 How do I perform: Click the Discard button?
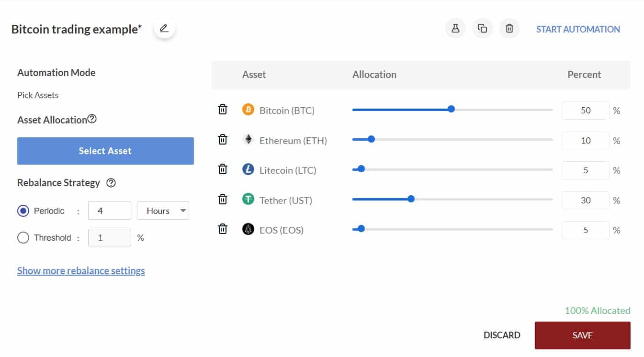pyautogui.click(x=502, y=335)
